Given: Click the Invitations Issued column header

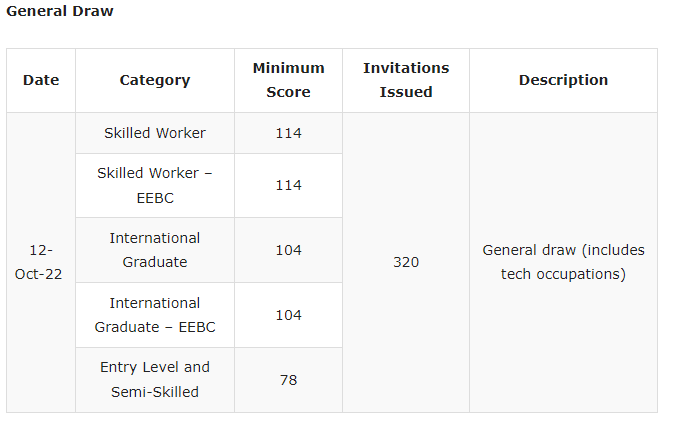Looking at the screenshot, I should 406,80.
